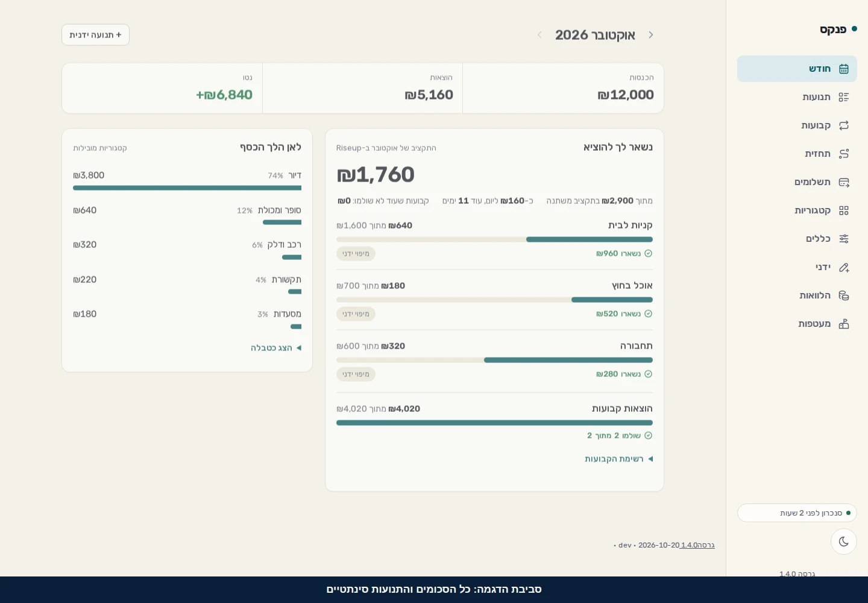Click מיפוי ידני under אוכל בחוץ

[x=356, y=314]
